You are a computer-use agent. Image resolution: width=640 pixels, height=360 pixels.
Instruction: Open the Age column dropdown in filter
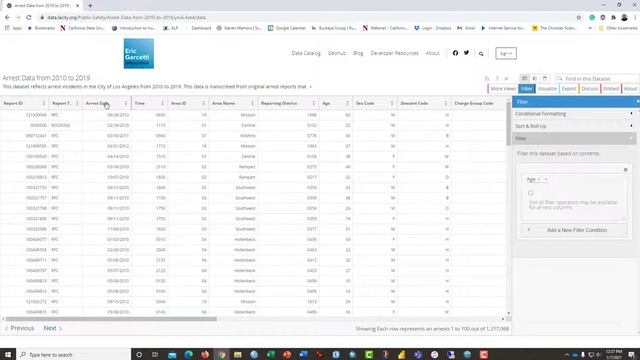pos(533,179)
